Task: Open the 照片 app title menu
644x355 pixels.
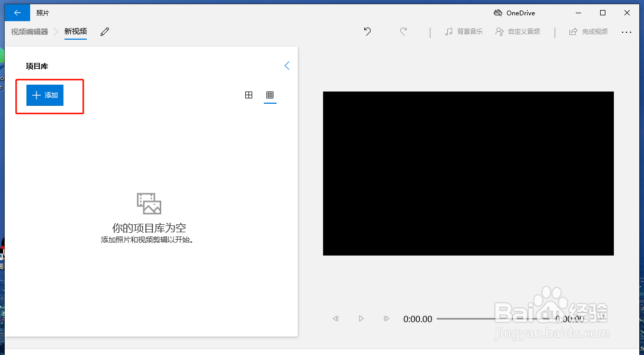Action: pyautogui.click(x=43, y=12)
